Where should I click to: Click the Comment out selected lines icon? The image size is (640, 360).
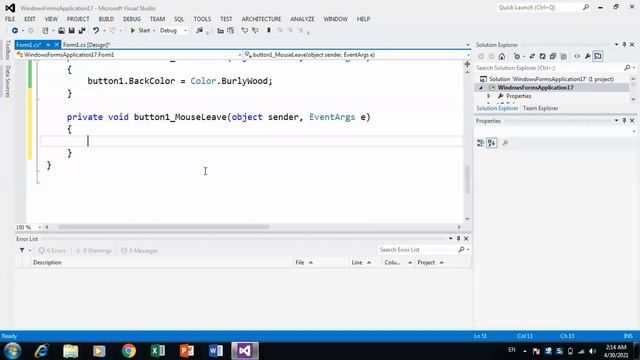coord(244,31)
